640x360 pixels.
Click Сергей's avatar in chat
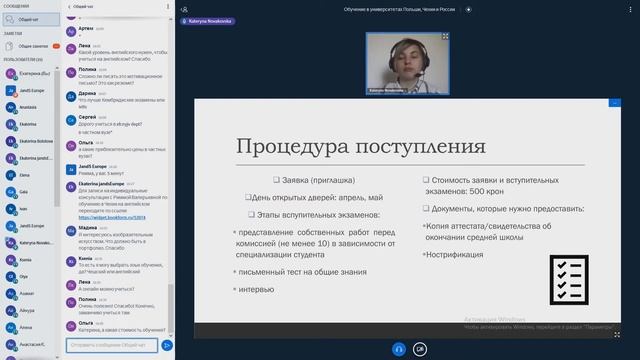pyautogui.click(x=71, y=120)
